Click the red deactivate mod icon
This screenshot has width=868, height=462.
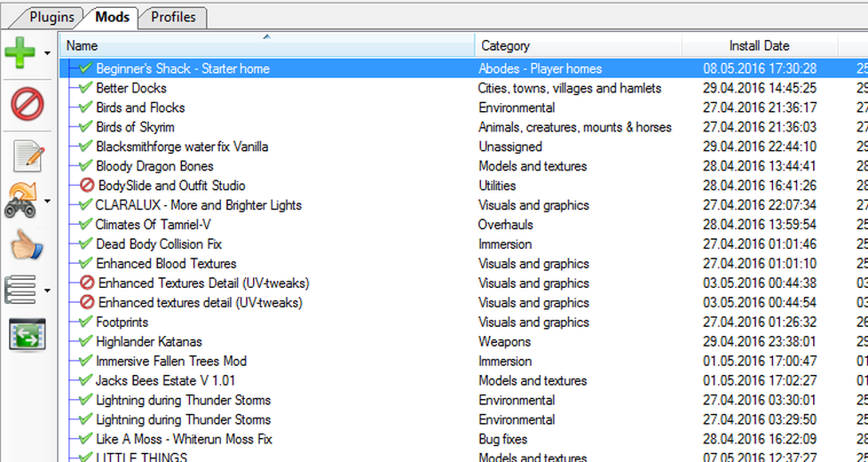(28, 104)
